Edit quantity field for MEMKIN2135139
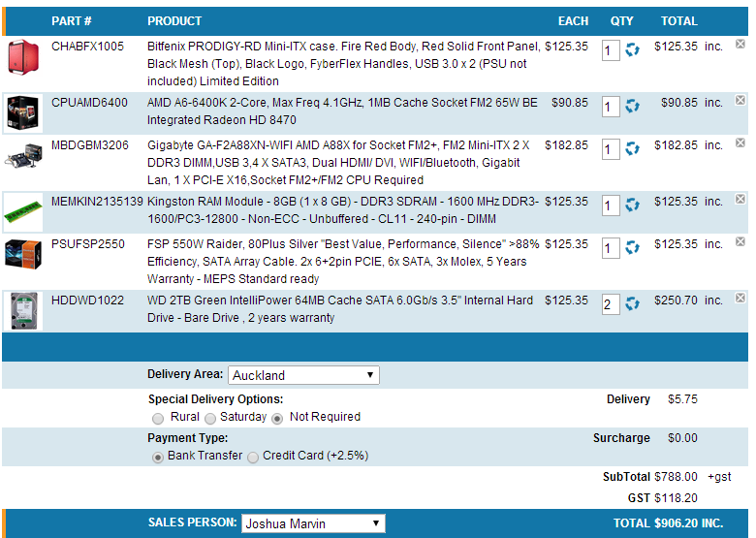The width and height of the screenshot is (756, 538). click(611, 206)
